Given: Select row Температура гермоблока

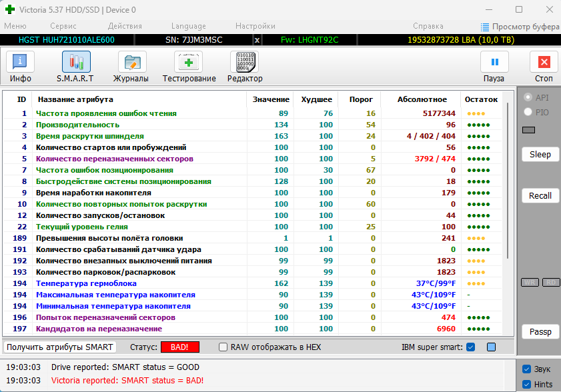Looking at the screenshot, I should 253,283.
